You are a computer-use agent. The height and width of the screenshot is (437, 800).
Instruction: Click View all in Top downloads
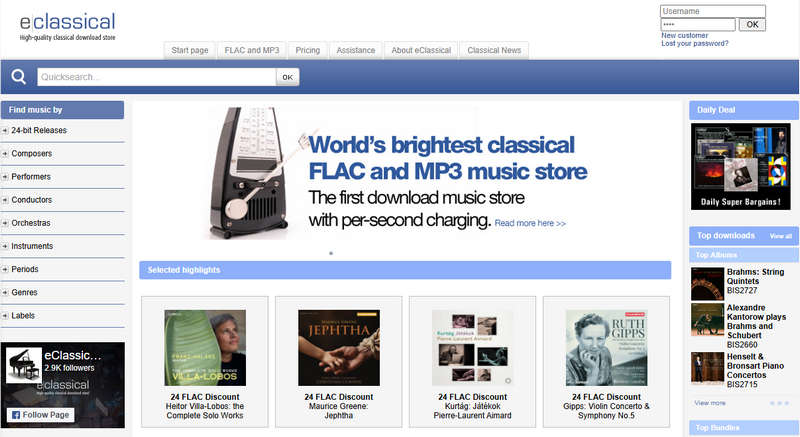point(781,236)
